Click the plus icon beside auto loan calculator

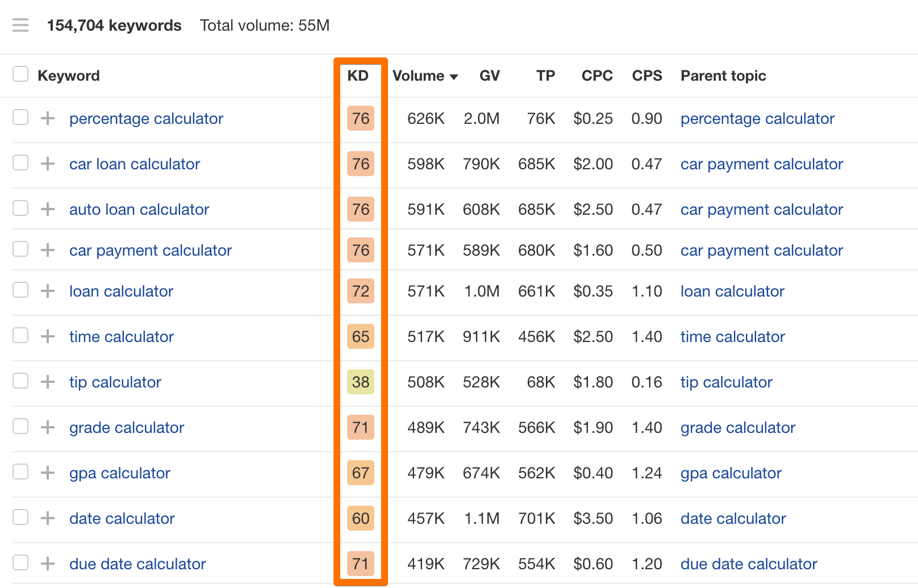click(x=47, y=209)
